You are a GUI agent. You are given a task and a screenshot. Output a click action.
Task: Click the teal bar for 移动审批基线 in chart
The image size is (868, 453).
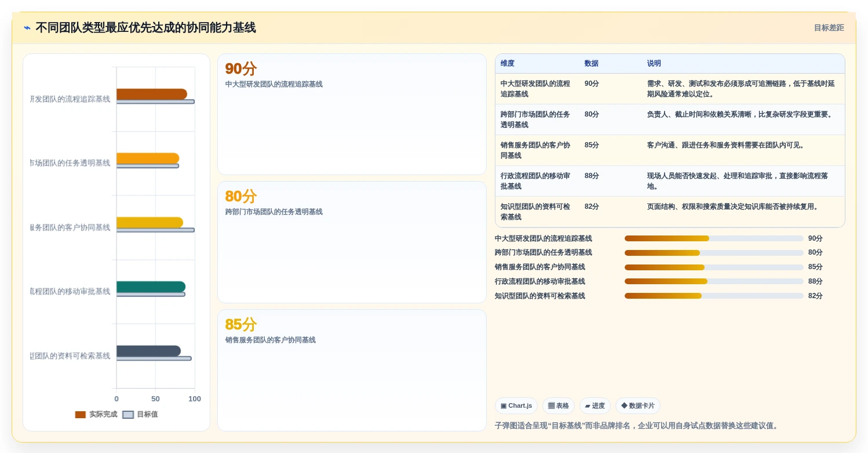pos(151,287)
